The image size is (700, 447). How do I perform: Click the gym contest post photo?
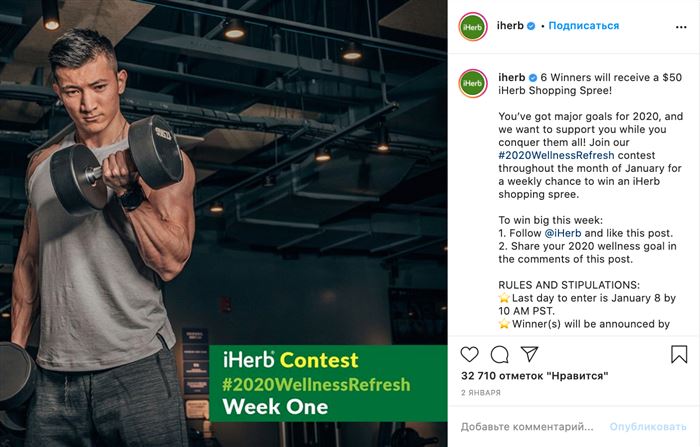pos(224,223)
